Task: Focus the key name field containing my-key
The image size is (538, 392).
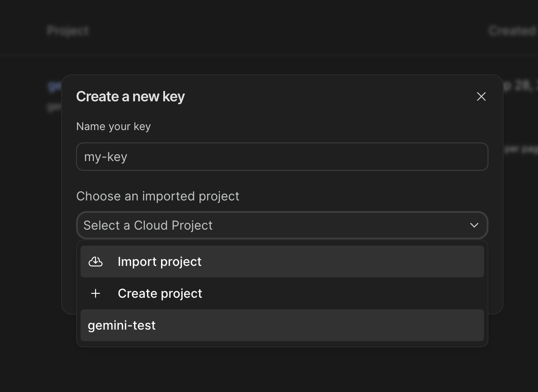Action: (x=282, y=157)
